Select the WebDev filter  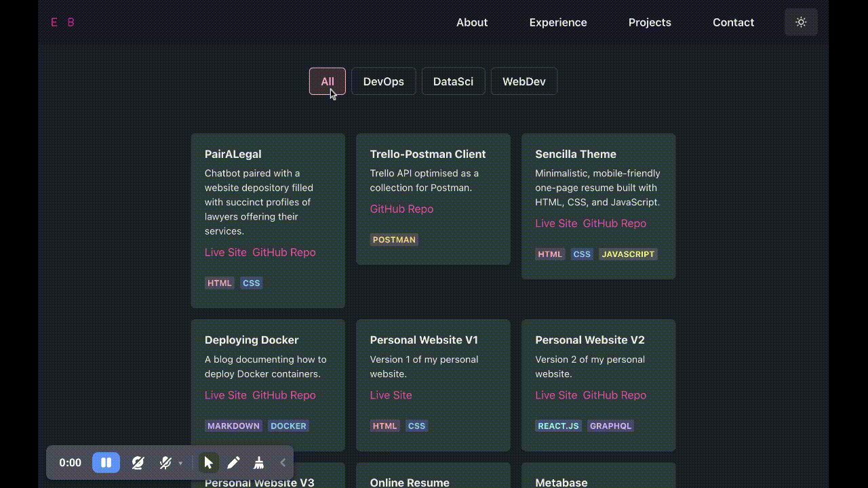click(x=524, y=81)
